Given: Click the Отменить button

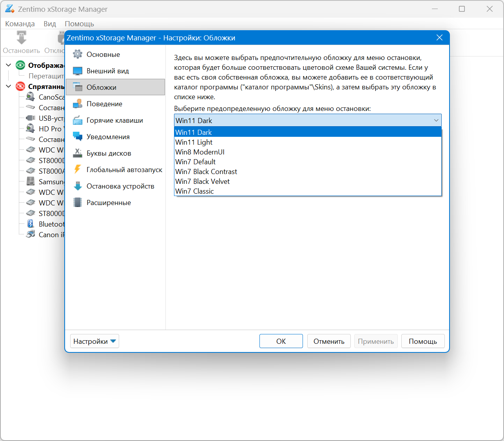Looking at the screenshot, I should tap(329, 341).
